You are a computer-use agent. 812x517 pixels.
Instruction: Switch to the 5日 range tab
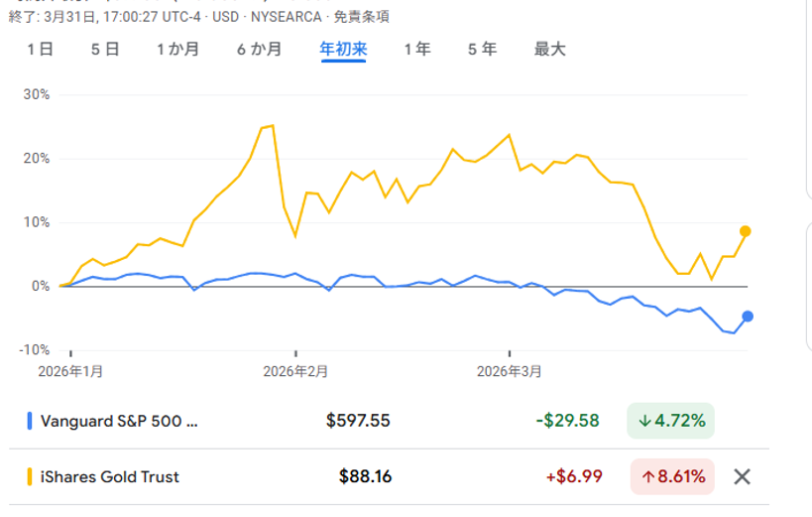[x=105, y=49]
